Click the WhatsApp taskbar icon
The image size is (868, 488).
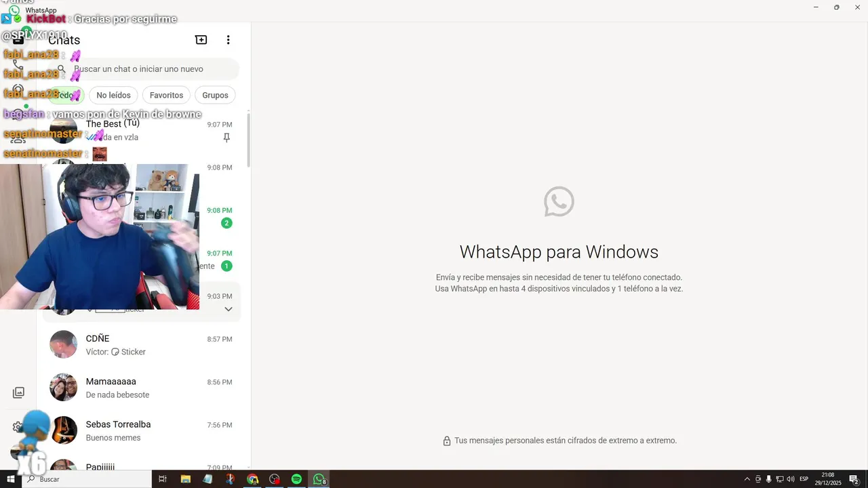[319, 479]
